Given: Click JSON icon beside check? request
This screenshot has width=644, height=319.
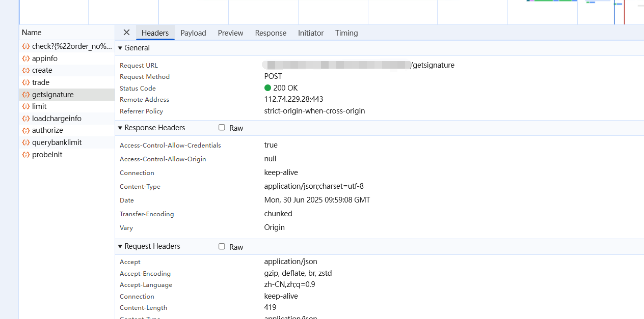Looking at the screenshot, I should click(26, 46).
